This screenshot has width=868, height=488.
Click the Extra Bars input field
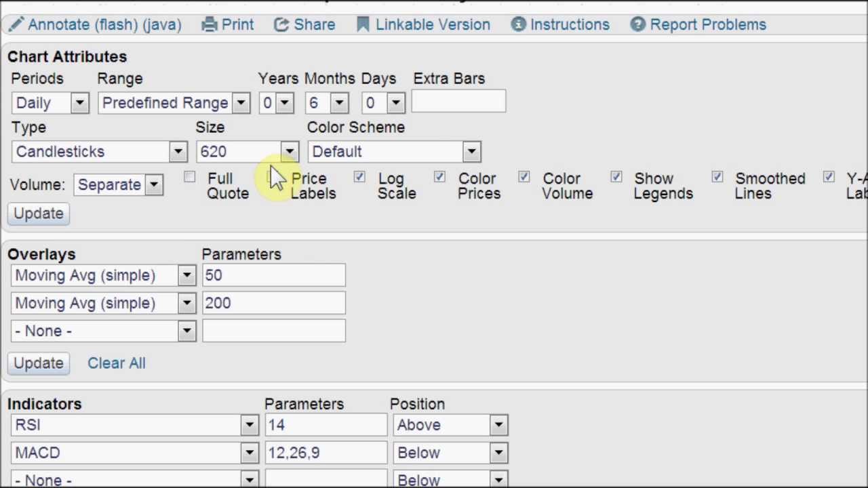tap(458, 102)
